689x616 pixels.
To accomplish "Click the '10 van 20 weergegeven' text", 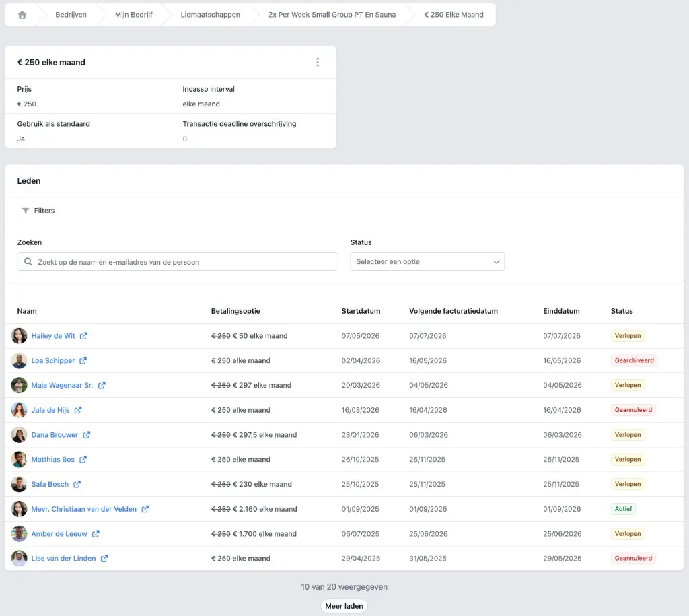I will (x=344, y=587).
